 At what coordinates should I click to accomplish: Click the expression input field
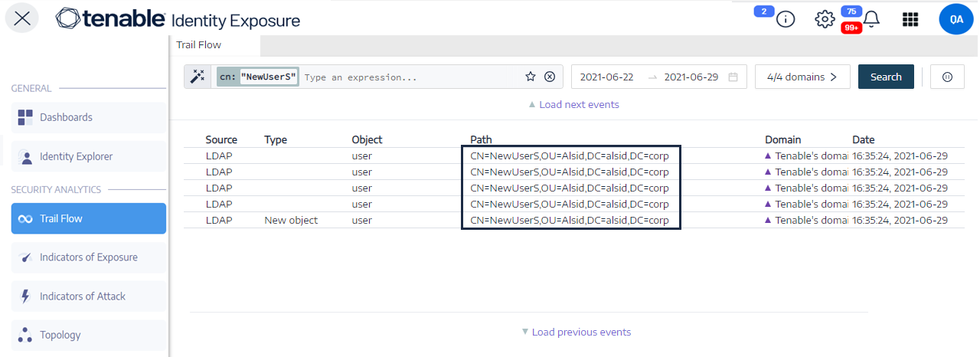pos(410,77)
